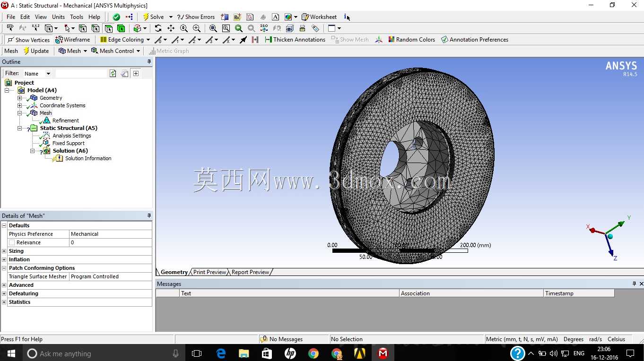The height and width of the screenshot is (361, 644).
Task: Switch to the Report Preview tab
Action: coord(250,272)
